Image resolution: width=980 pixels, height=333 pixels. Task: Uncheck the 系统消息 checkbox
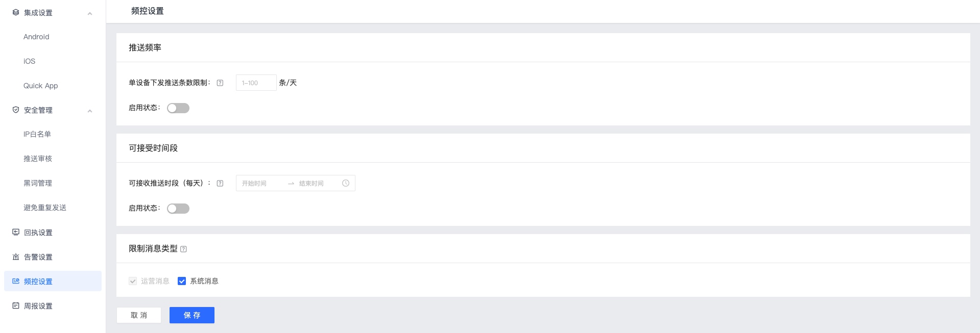click(182, 281)
